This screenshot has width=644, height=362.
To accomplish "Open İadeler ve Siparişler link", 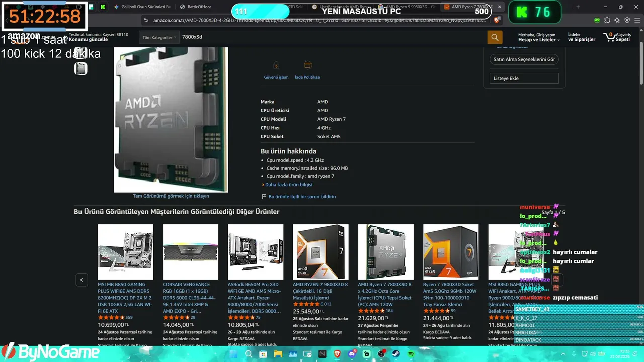I will point(582,37).
